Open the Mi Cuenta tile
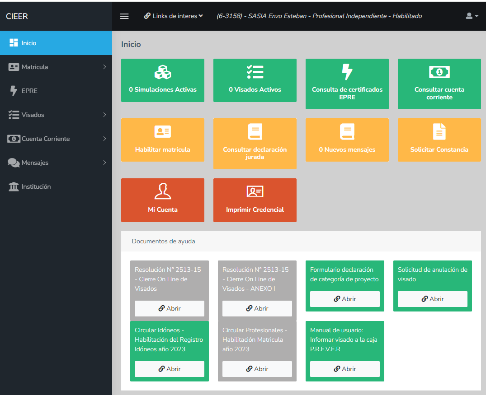 tap(163, 200)
